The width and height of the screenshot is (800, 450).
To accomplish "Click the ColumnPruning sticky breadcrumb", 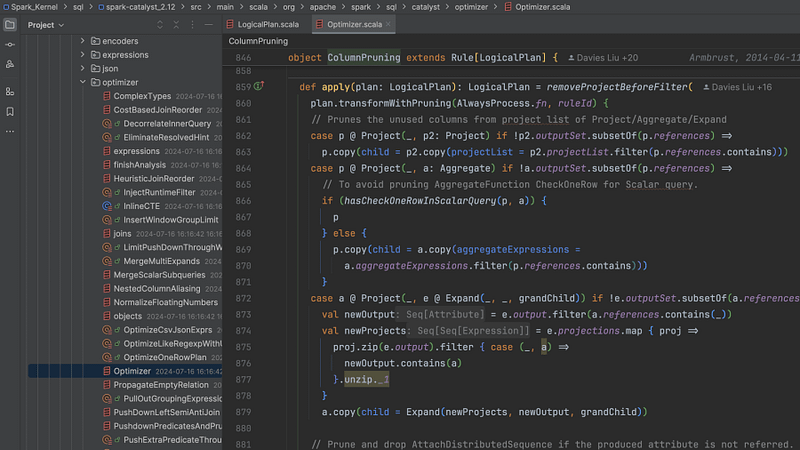I will coord(258,41).
